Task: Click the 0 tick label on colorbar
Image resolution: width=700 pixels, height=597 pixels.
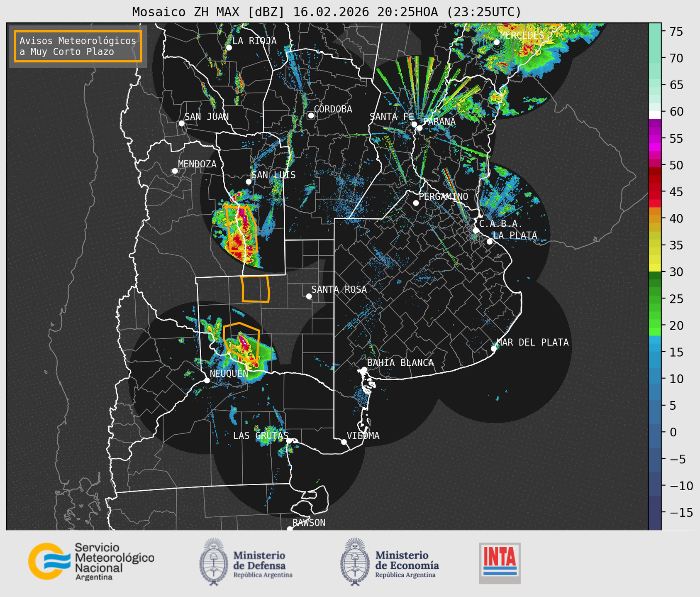Action: point(673,432)
